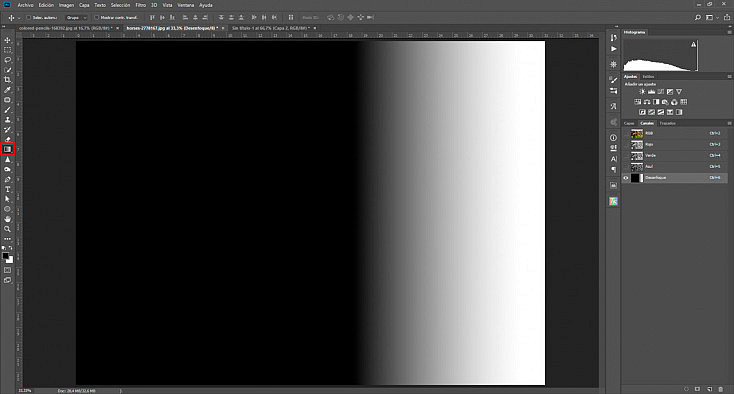Open the Archivo menu
Image resolution: width=734 pixels, height=394 pixels.
[25, 5]
